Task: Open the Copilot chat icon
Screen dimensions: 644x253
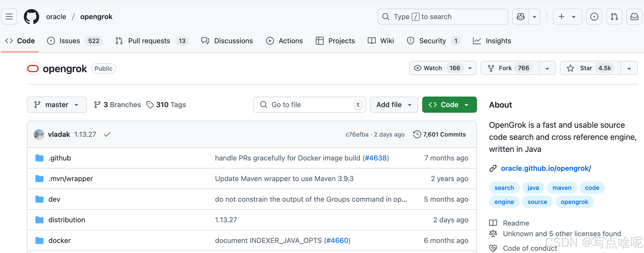Action: (x=520, y=17)
